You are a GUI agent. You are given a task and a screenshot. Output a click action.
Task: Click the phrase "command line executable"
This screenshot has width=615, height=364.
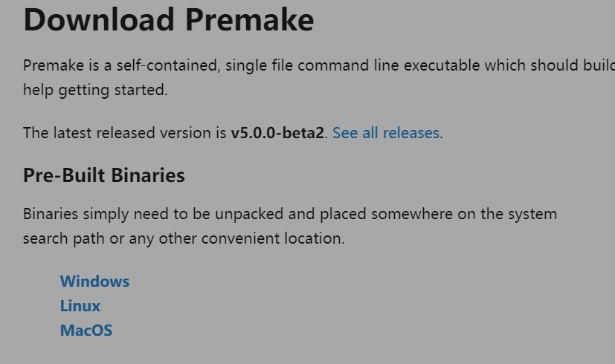(389, 65)
